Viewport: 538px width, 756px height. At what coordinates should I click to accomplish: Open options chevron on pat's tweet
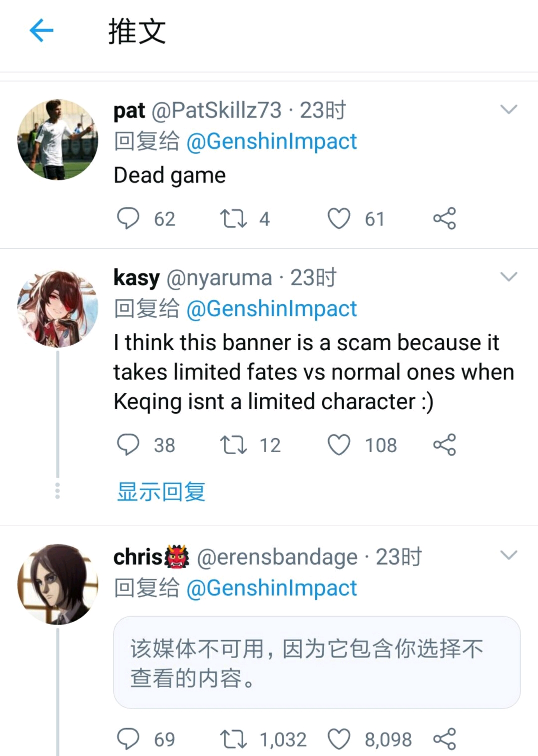coord(509,109)
